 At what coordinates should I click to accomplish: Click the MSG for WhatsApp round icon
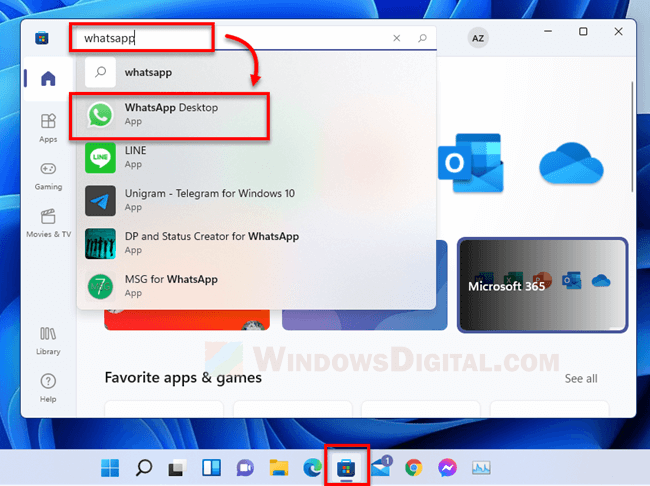[x=100, y=286]
